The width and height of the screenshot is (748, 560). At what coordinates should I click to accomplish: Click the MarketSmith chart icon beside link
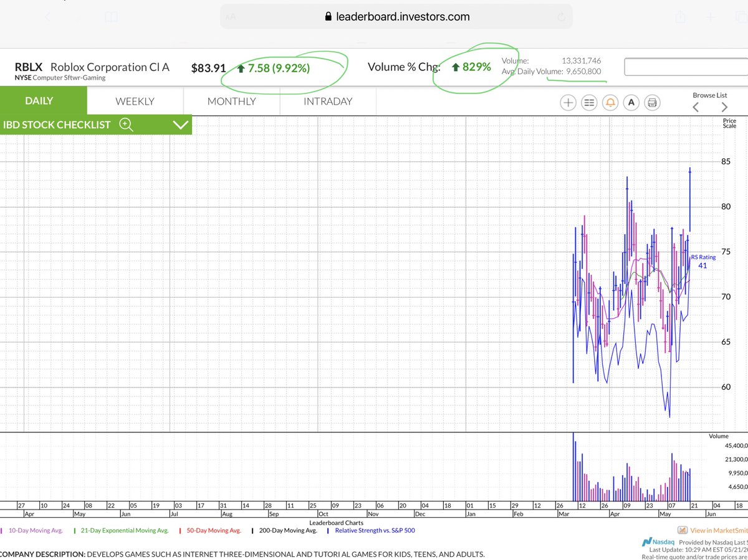(683, 530)
